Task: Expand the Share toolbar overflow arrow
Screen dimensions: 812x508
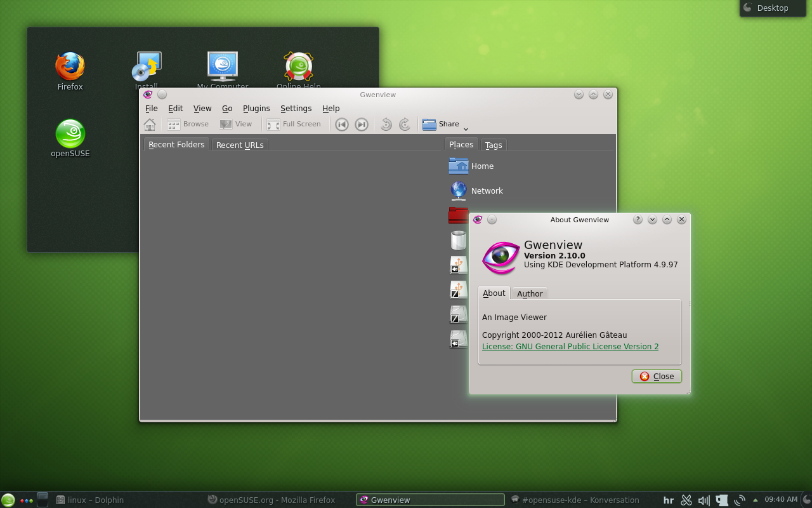Action: (x=466, y=128)
